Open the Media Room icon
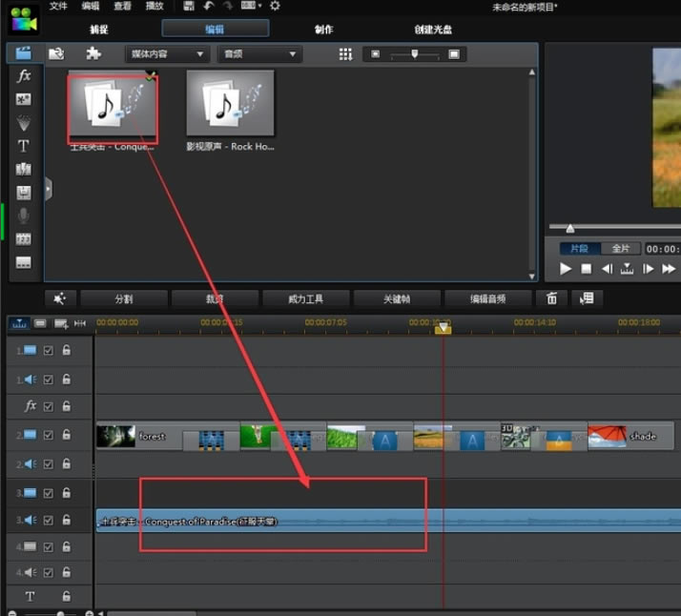The image size is (681, 616). [23, 53]
